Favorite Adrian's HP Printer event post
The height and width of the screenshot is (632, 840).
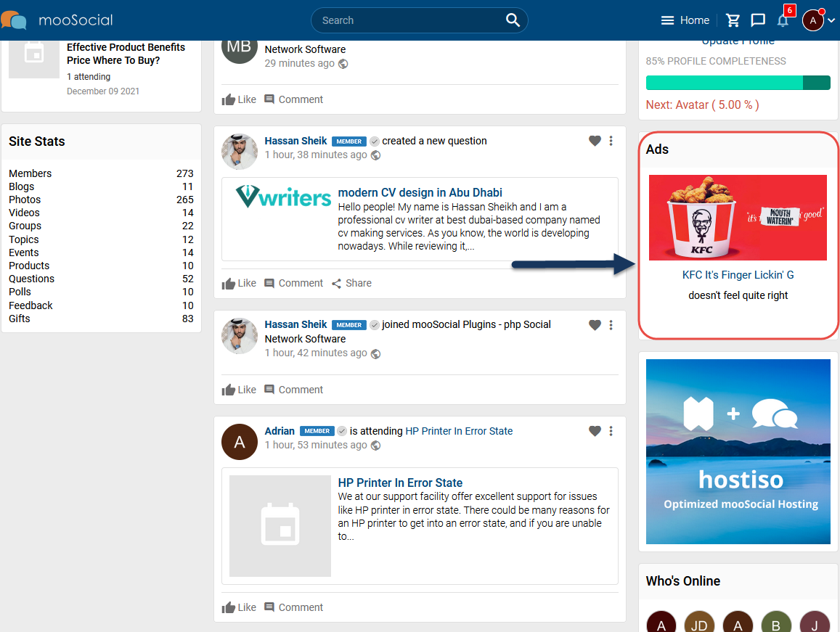pos(595,431)
